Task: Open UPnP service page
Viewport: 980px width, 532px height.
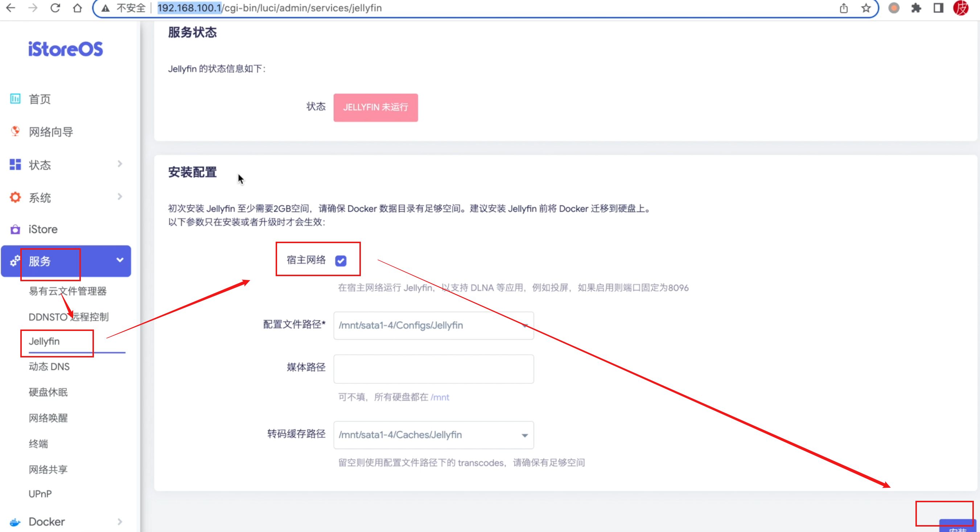Action: pyautogui.click(x=40, y=494)
